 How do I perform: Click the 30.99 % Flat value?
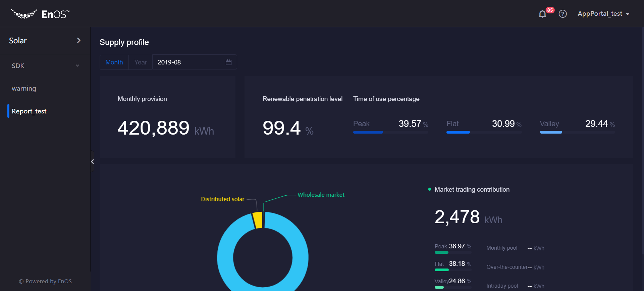pos(506,124)
